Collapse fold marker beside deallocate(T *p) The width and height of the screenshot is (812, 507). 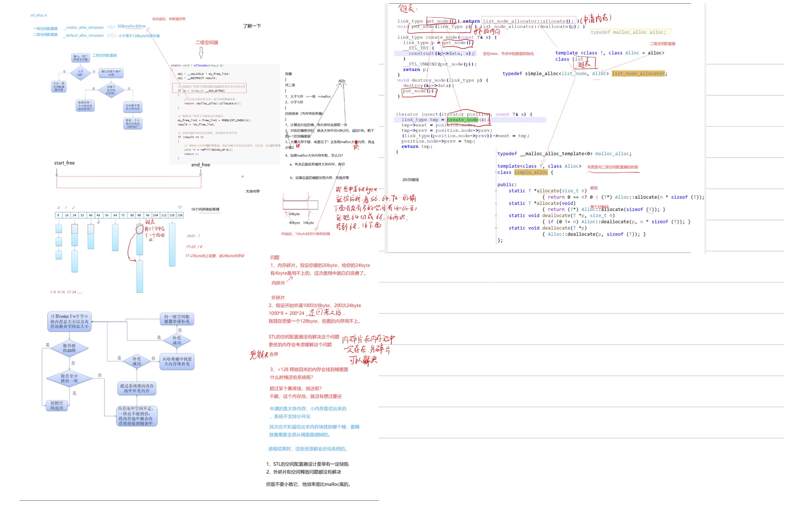(x=496, y=228)
